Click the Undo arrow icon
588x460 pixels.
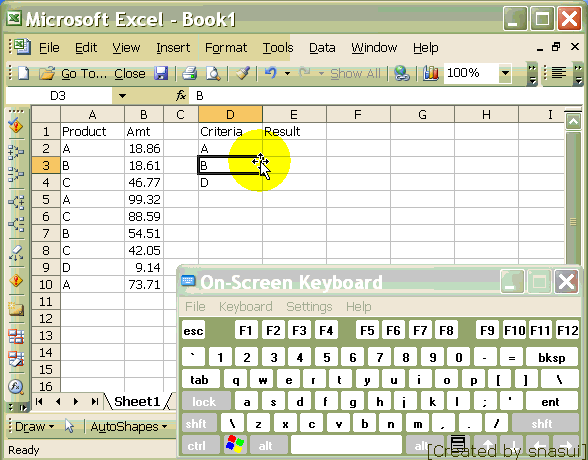pos(270,72)
